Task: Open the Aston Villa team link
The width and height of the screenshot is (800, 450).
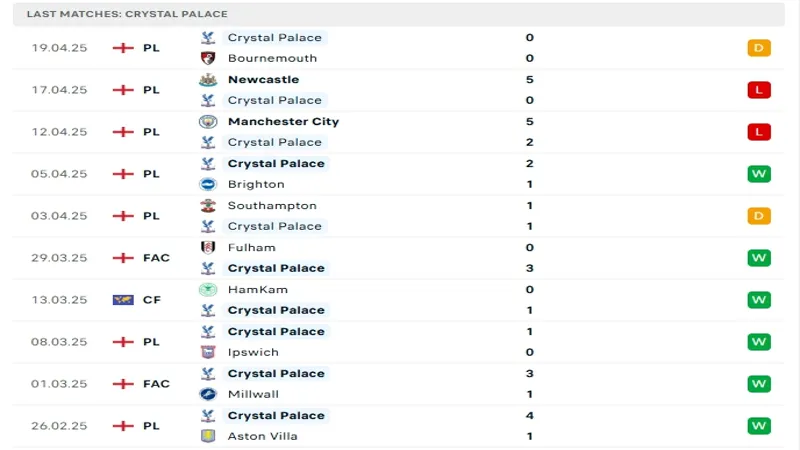Action: coord(263,436)
